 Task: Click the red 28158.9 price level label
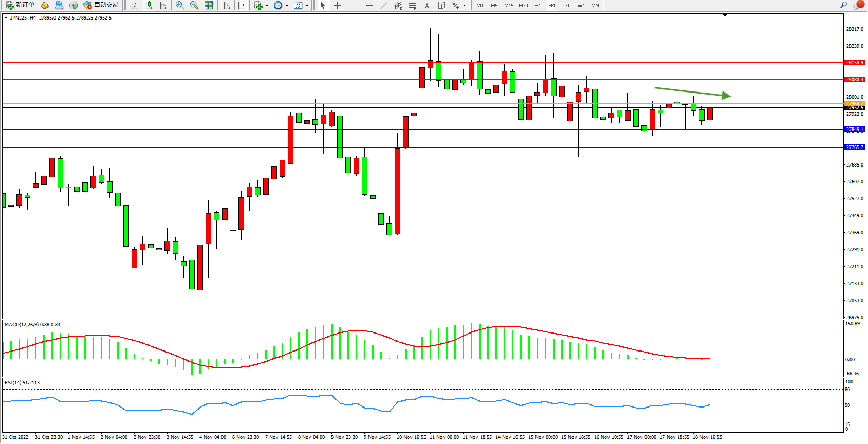855,63
